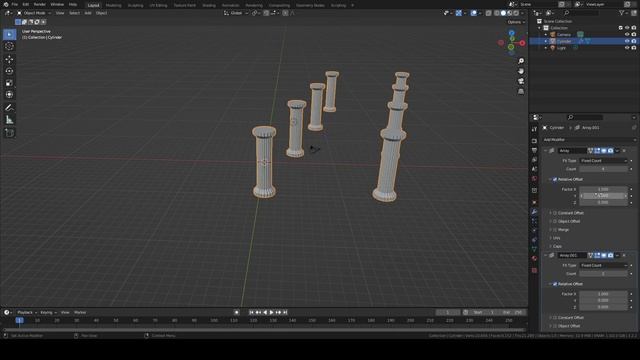Play the animation forward

click(271, 313)
